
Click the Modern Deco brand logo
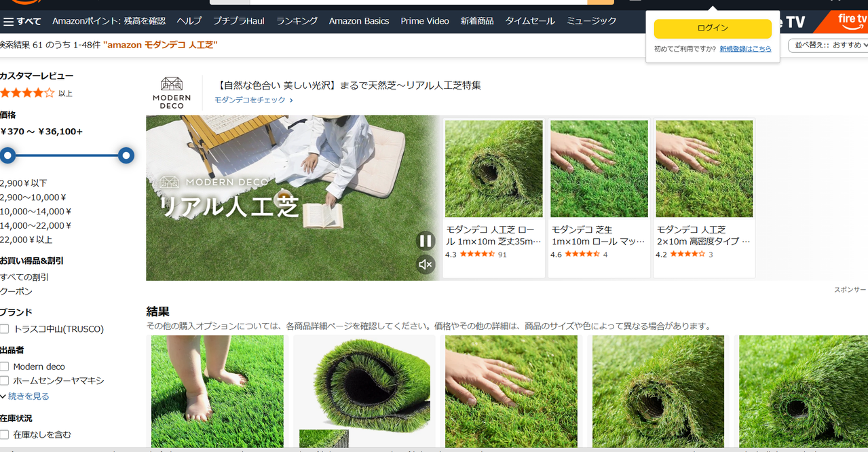pos(172,93)
